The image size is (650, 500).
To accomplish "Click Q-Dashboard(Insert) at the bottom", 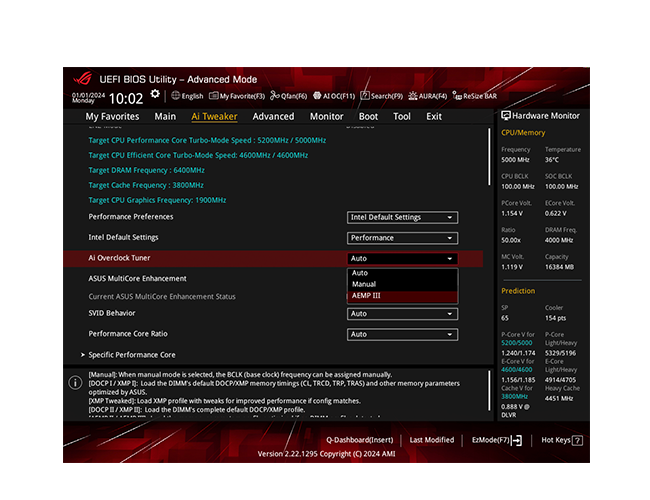I will click(359, 440).
